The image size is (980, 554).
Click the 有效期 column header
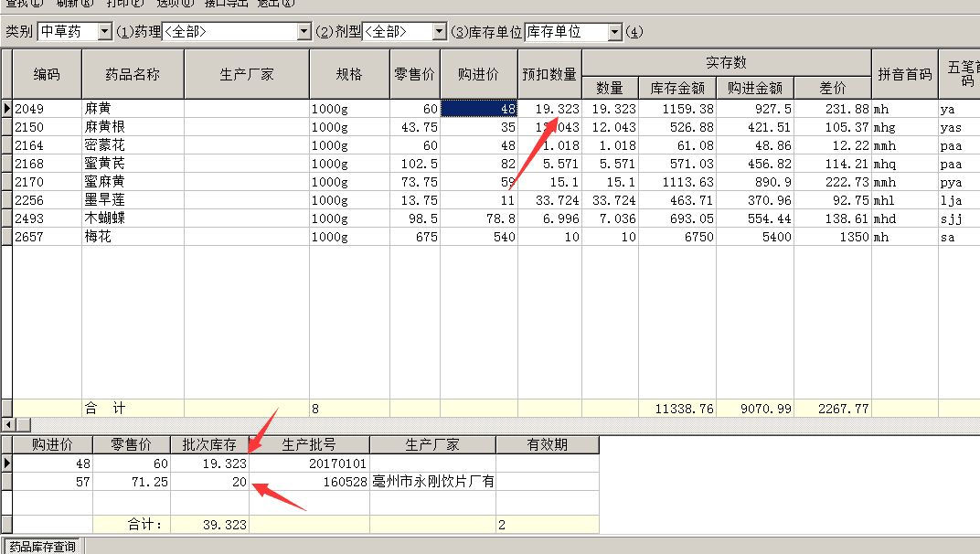click(548, 444)
